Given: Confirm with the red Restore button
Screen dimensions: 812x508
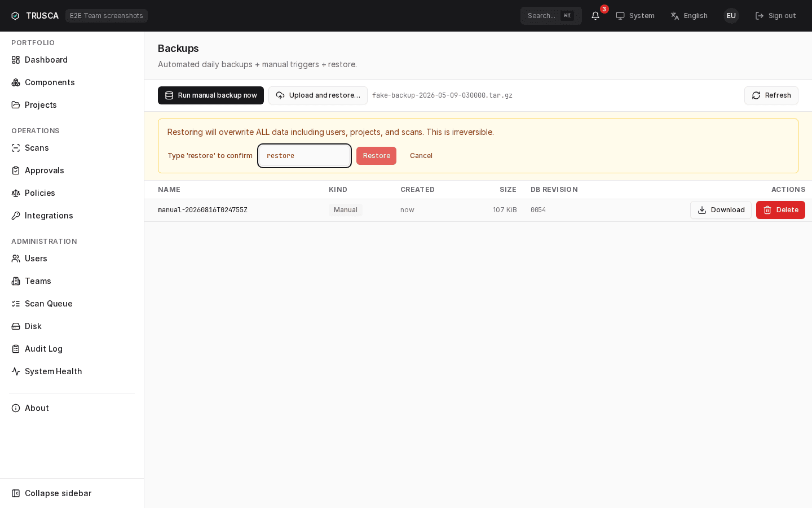Looking at the screenshot, I should pos(376,156).
